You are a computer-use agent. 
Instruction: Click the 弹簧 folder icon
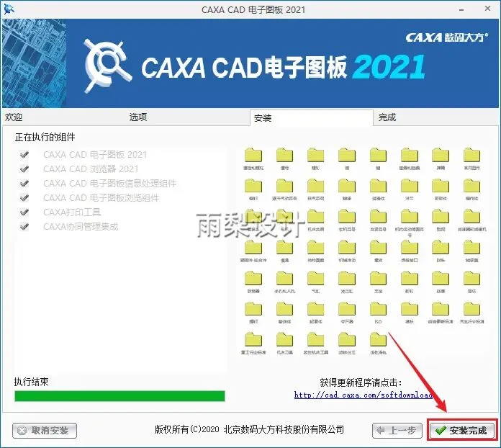441,156
